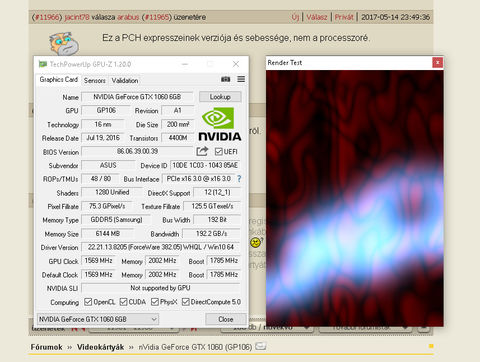480x362 pixels.
Task: Toggle the OpenCL checkbox
Action: (x=88, y=302)
